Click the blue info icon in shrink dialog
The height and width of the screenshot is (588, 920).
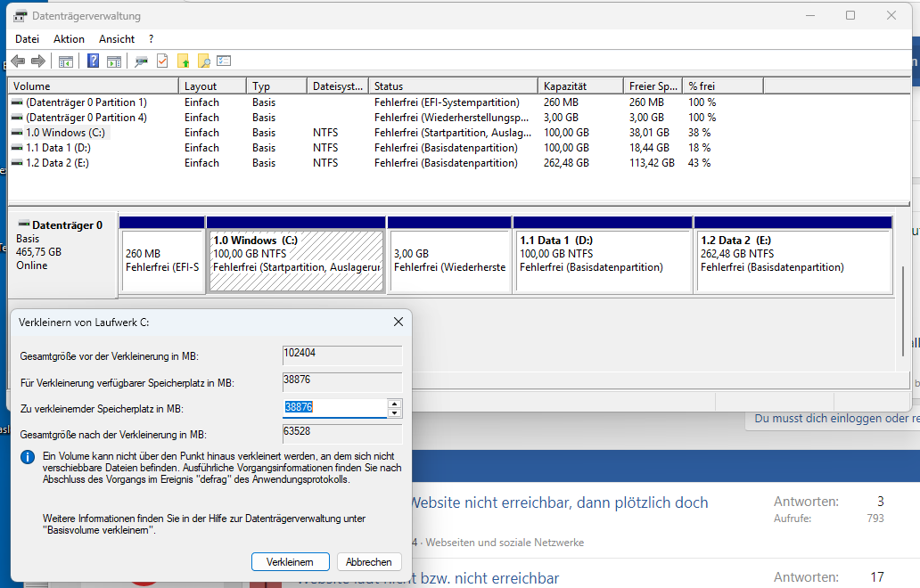(28, 457)
